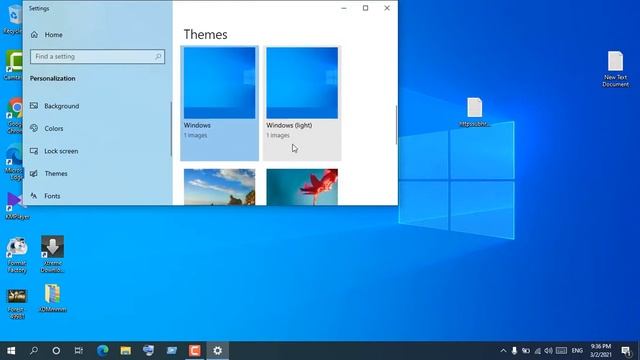Select the https text file on desktop
The width and height of the screenshot is (640, 360).
[x=475, y=112]
